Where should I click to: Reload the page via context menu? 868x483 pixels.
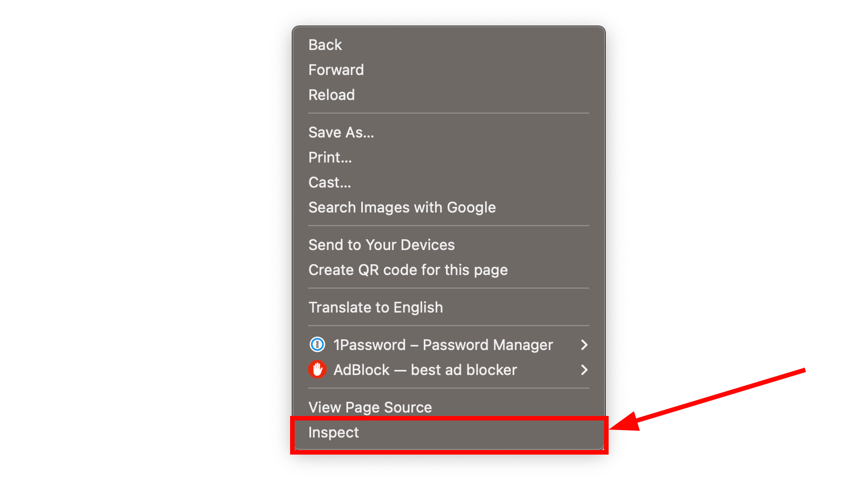pyautogui.click(x=332, y=95)
